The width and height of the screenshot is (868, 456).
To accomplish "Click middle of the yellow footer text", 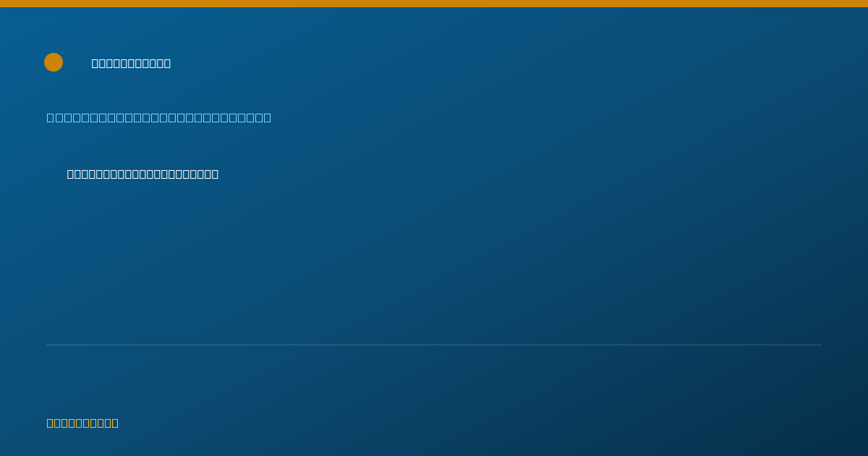I will pyautogui.click(x=82, y=423).
